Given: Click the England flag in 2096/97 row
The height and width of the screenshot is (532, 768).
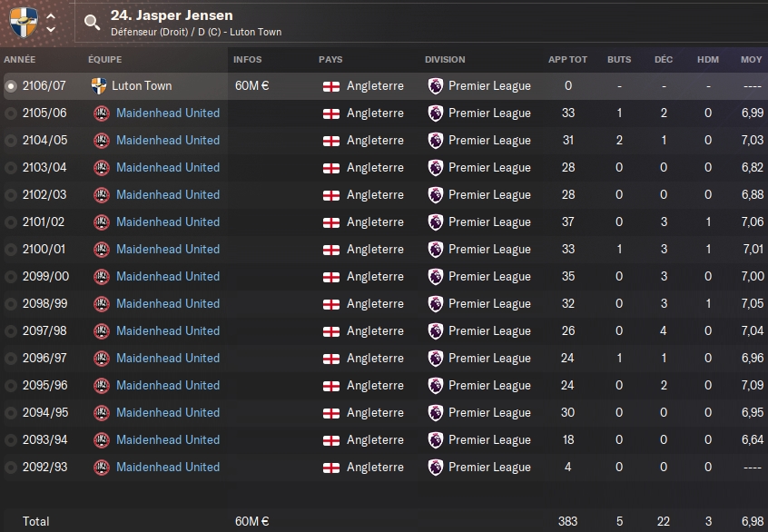Looking at the screenshot, I should click(331, 360).
